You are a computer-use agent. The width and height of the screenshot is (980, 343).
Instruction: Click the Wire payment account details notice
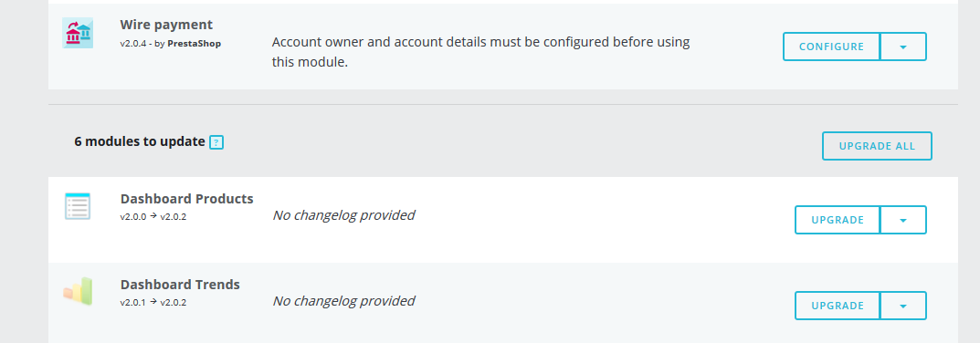(x=480, y=53)
